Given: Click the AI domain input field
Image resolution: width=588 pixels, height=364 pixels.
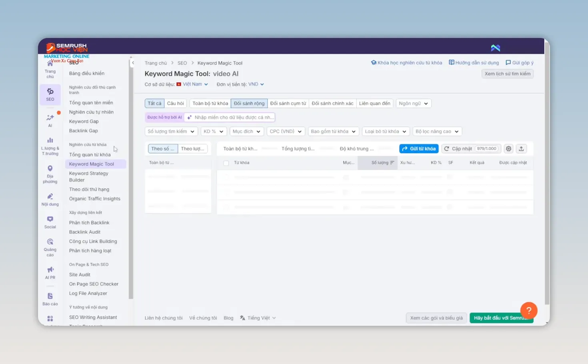Looking at the screenshot, I should tap(230, 118).
